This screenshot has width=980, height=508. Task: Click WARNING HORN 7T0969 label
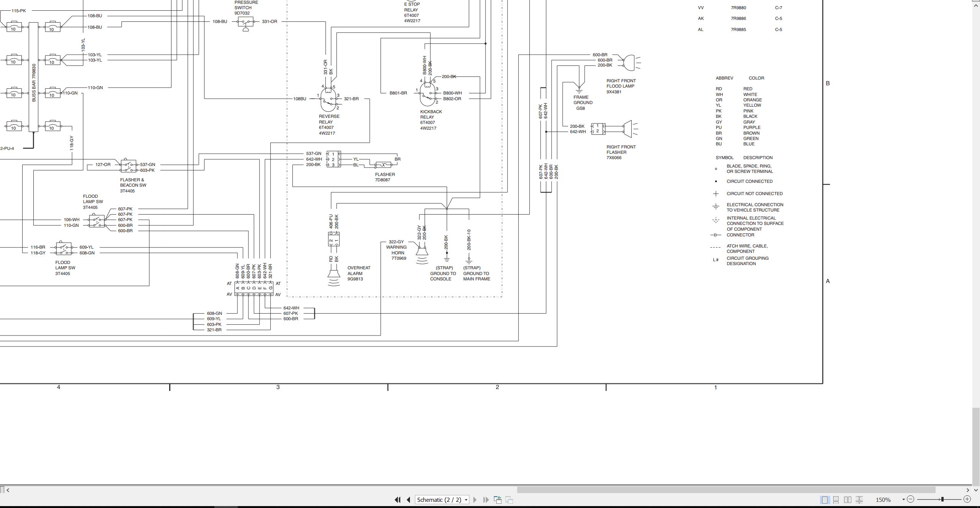tap(397, 252)
